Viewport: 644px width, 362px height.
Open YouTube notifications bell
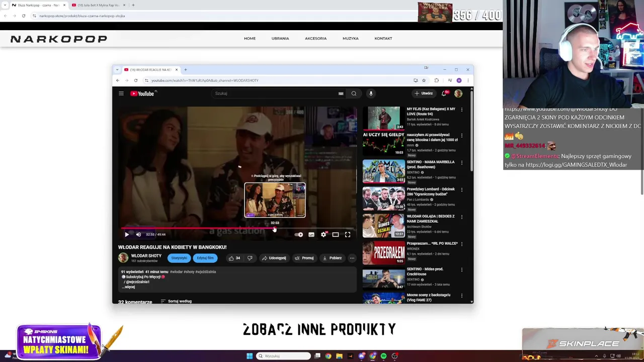pyautogui.click(x=444, y=94)
